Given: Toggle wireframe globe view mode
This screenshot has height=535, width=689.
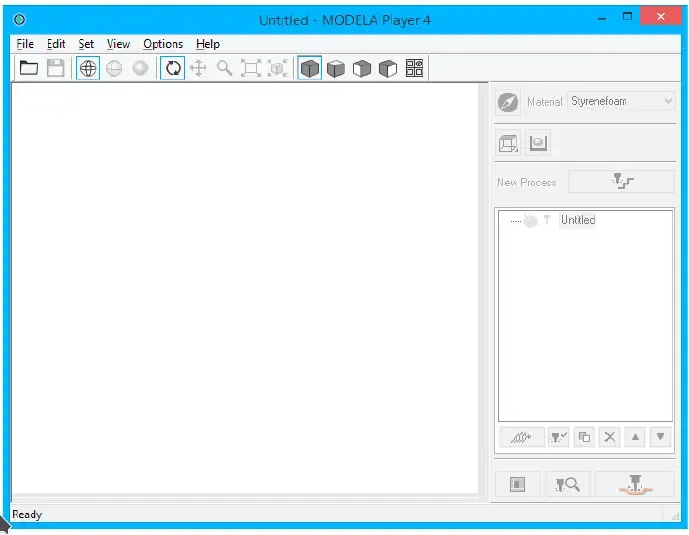Looking at the screenshot, I should (x=88, y=68).
